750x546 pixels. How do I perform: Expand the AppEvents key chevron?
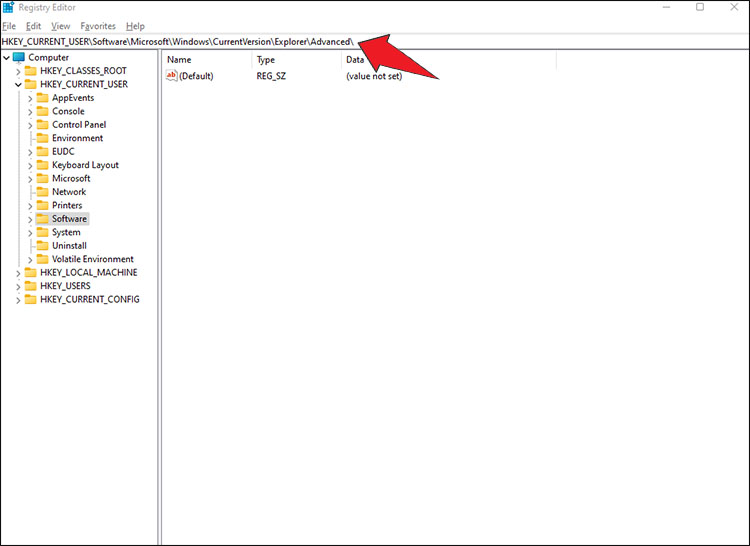[x=30, y=98]
